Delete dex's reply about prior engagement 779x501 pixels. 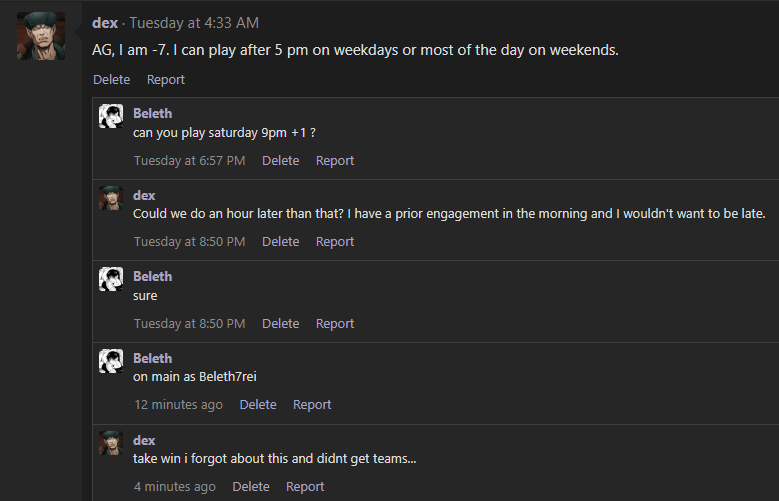point(280,242)
